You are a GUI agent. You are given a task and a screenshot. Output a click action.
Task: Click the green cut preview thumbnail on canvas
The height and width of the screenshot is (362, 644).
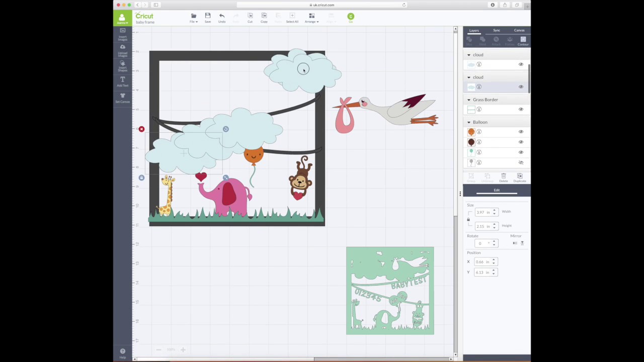click(390, 291)
